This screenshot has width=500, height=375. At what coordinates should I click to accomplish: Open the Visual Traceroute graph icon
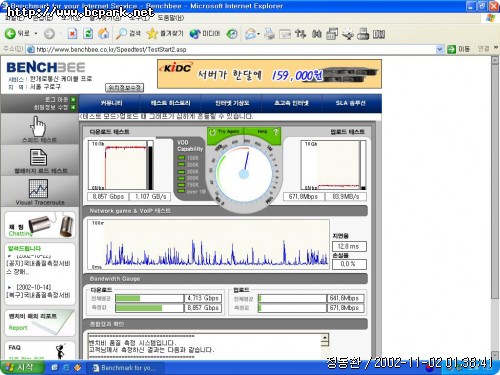(38, 189)
